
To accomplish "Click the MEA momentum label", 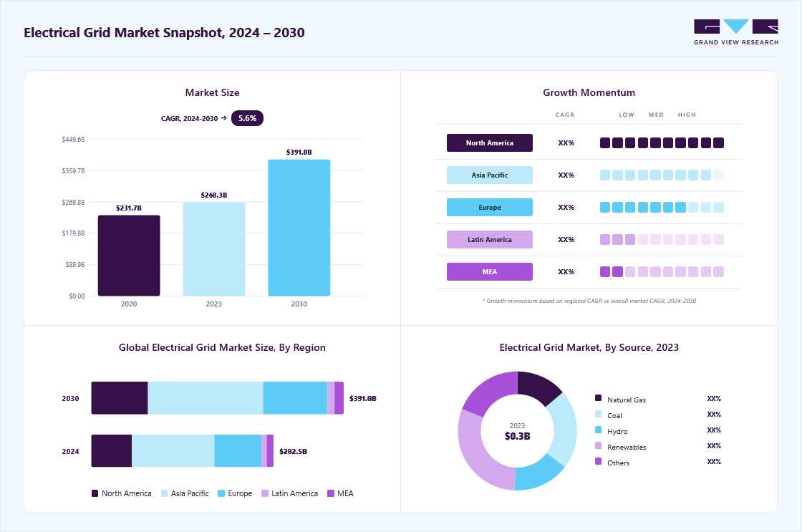I will 490,271.
